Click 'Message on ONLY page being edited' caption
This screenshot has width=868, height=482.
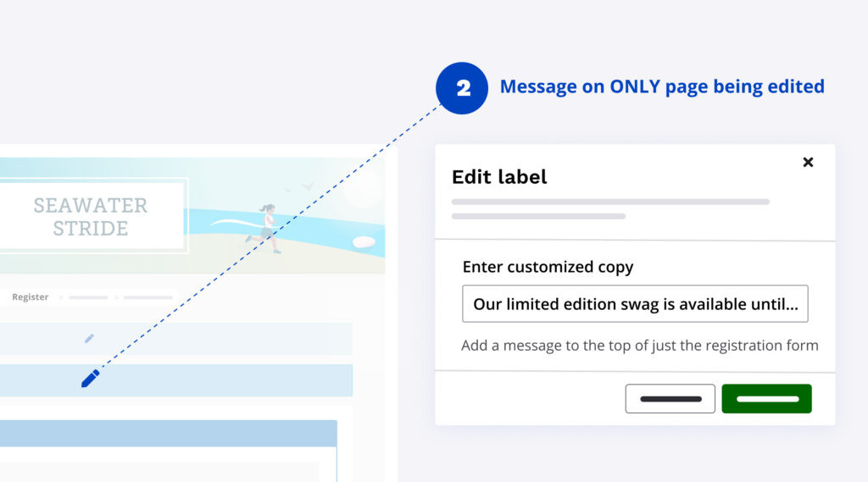point(661,86)
